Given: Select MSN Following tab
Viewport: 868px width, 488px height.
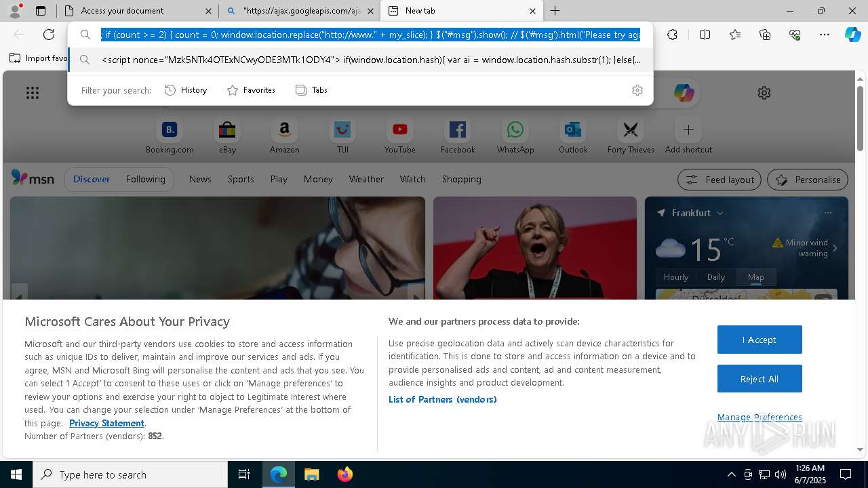Looking at the screenshot, I should tap(145, 179).
